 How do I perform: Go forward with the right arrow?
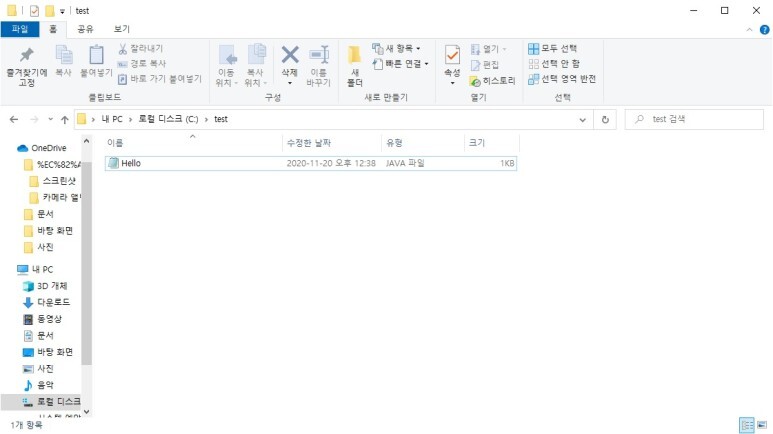coord(34,119)
